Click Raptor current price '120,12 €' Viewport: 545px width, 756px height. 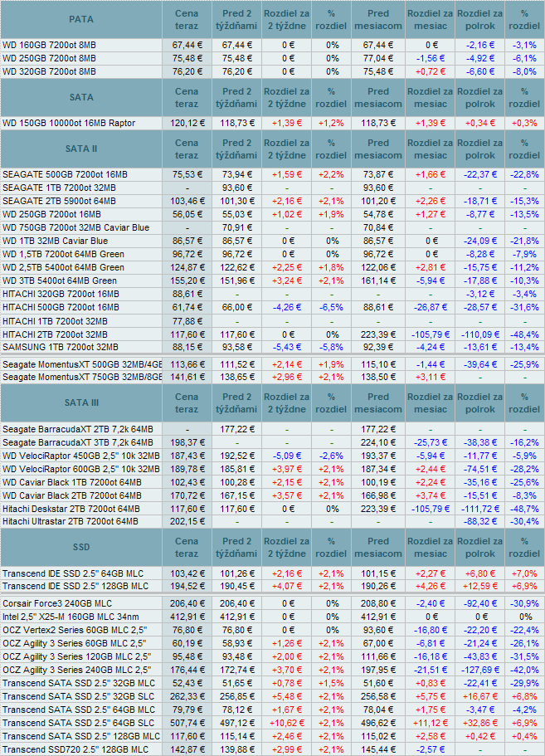click(187, 123)
